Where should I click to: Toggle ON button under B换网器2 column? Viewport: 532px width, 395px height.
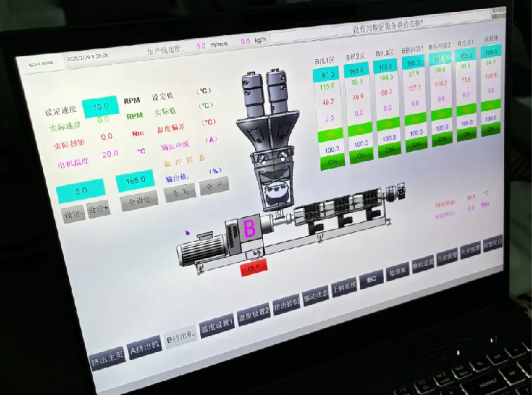click(441, 138)
